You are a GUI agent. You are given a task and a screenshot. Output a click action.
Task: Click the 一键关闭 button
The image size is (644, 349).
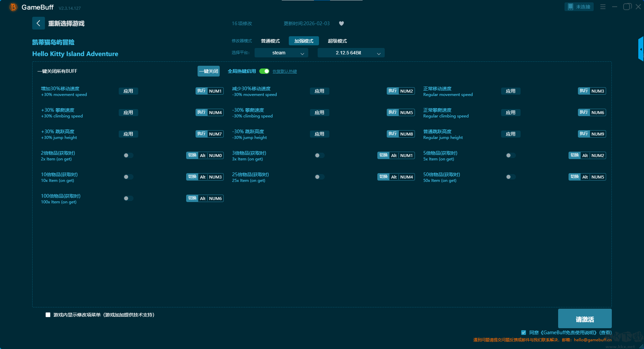click(x=208, y=71)
